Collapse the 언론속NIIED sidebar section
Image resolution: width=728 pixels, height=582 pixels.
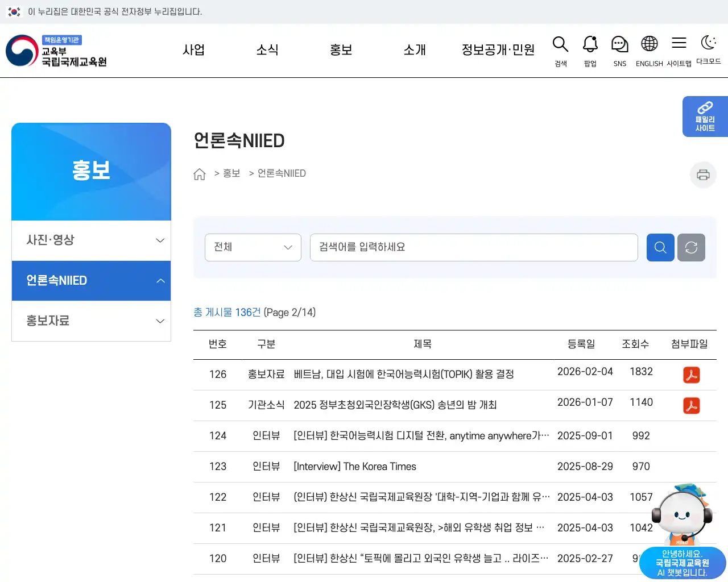tap(91, 281)
